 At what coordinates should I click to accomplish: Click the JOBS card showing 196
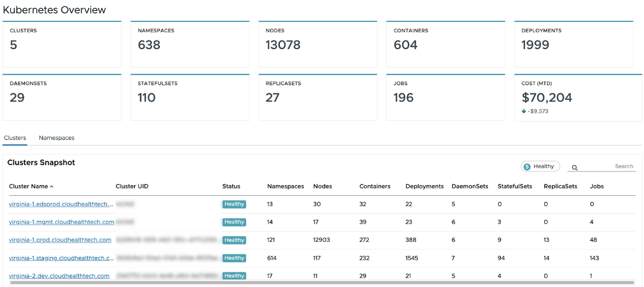[445, 98]
